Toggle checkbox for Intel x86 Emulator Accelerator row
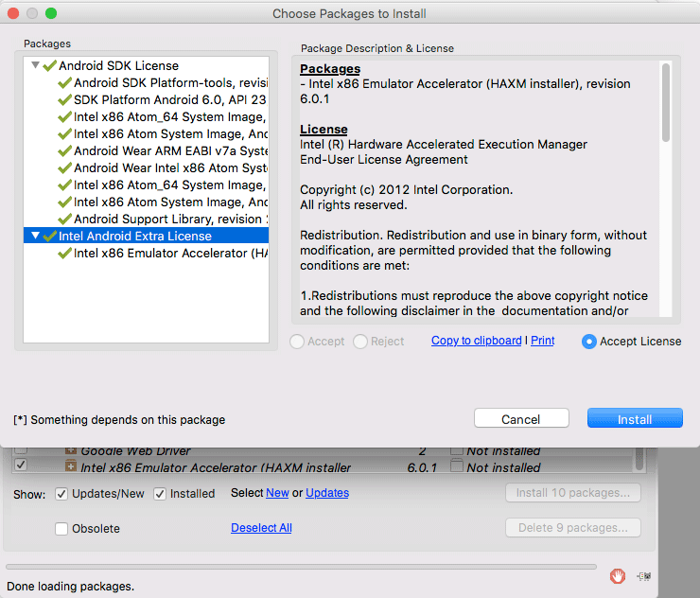 coord(21,465)
